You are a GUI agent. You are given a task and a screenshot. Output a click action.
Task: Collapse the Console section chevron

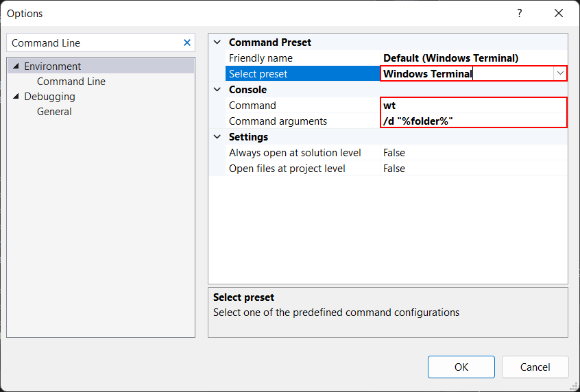[217, 90]
